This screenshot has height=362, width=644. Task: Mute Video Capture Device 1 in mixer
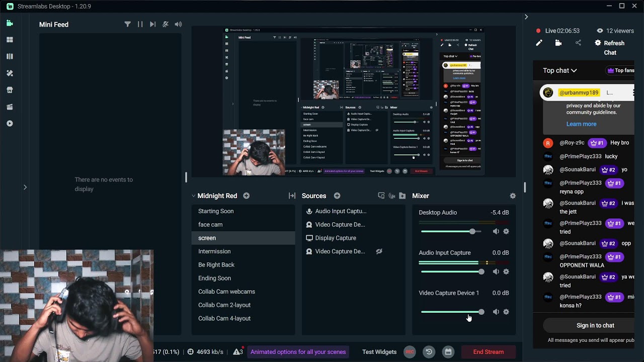tap(496, 312)
